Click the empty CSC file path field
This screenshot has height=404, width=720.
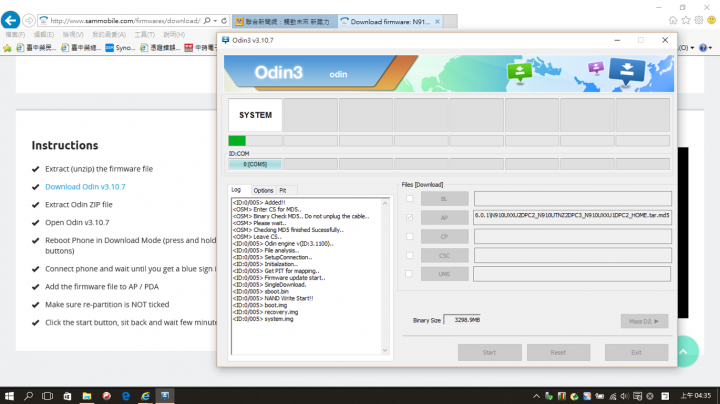coord(573,255)
